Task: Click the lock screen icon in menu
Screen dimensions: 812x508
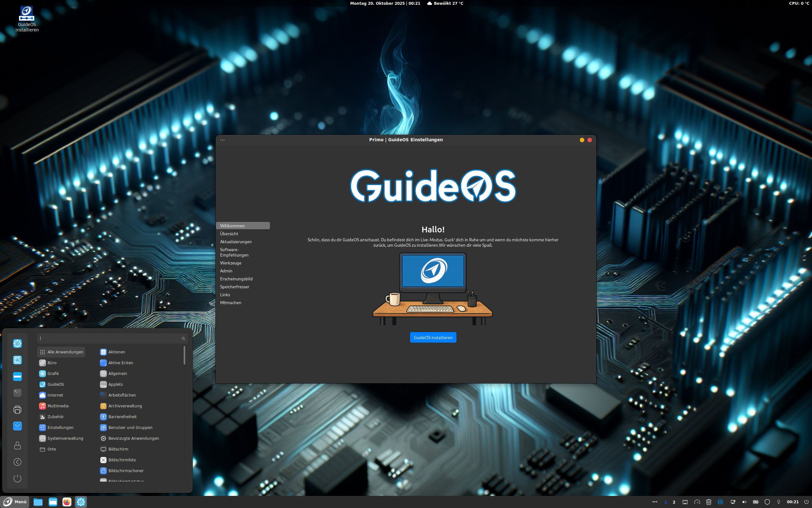Action: (17, 445)
